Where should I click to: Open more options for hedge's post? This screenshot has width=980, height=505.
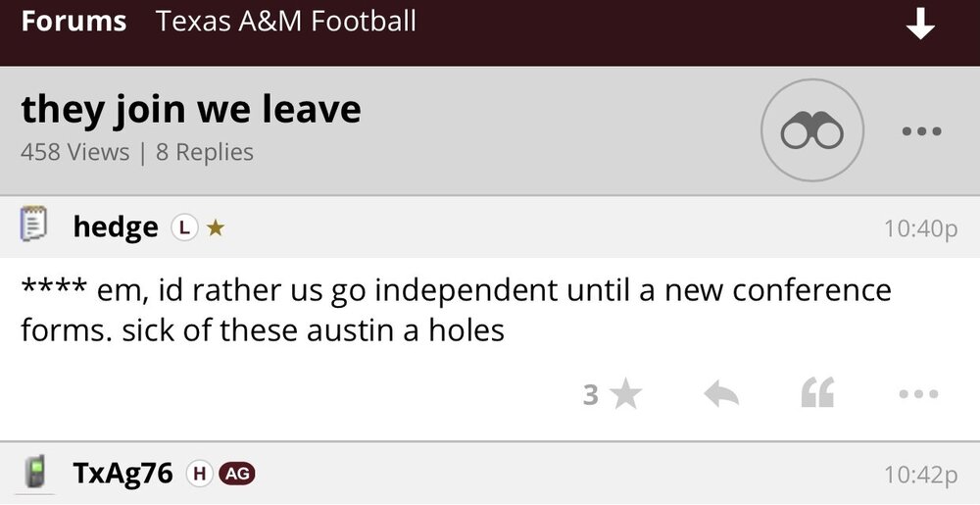point(918,394)
